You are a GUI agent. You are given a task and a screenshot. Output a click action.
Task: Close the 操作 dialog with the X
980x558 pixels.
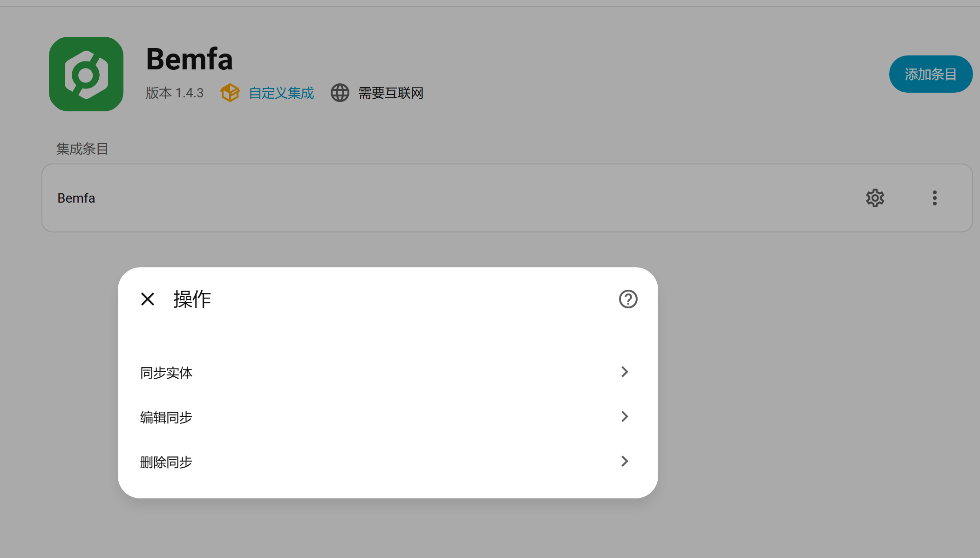tap(148, 299)
